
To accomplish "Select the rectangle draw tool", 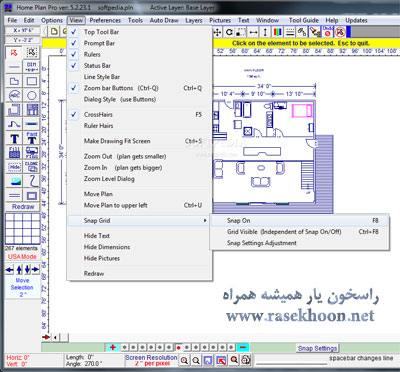I will tap(32, 81).
